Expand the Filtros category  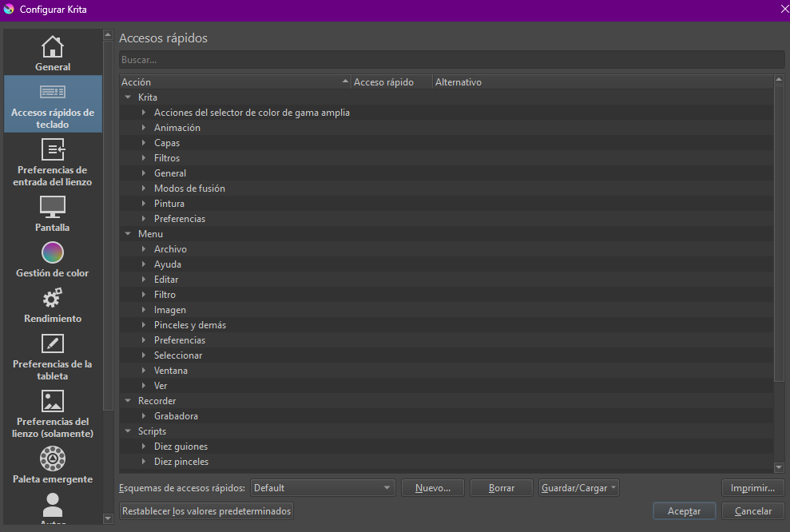tap(144, 157)
